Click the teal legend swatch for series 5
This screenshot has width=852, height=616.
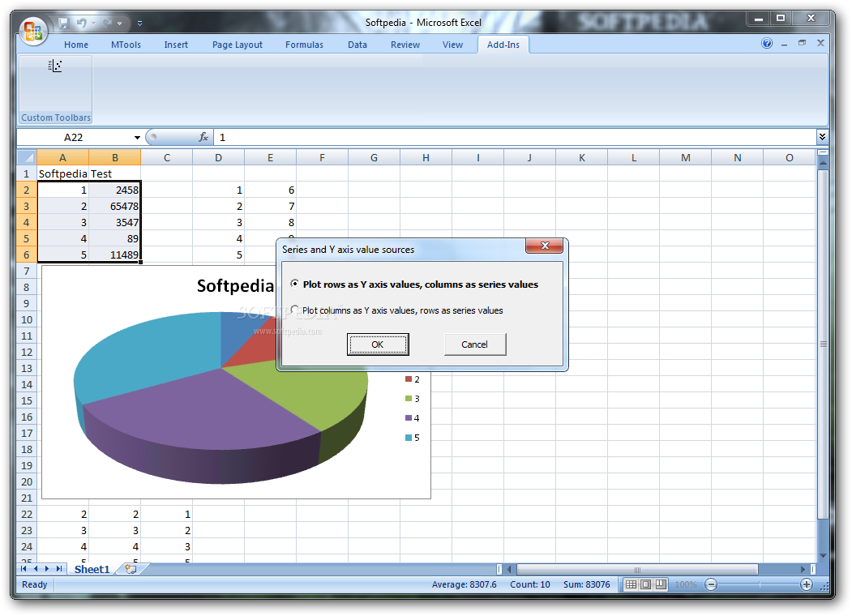pyautogui.click(x=409, y=438)
